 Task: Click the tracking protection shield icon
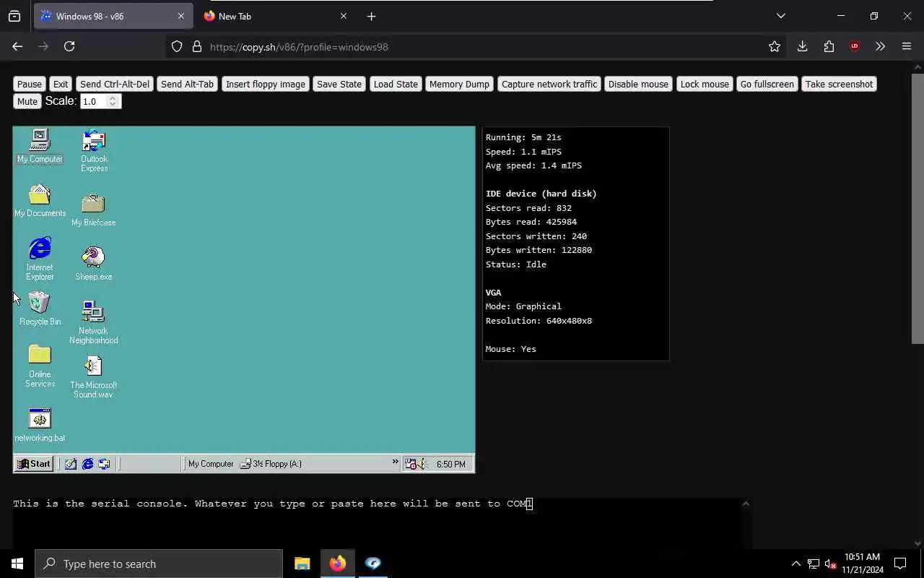pos(177,46)
